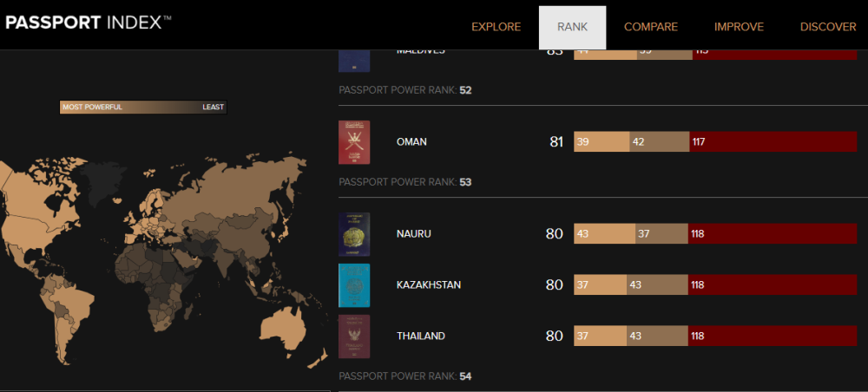Open the Kazakhstan country link

point(428,285)
